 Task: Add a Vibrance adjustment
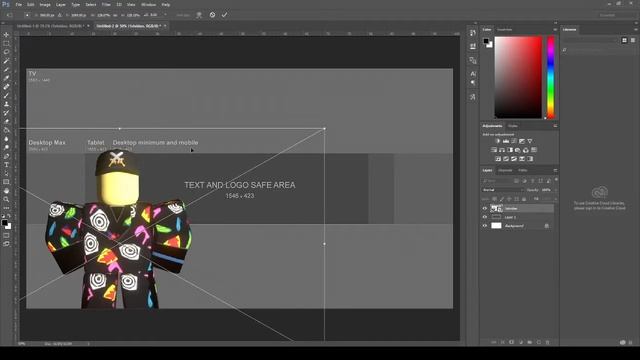[x=530, y=141]
